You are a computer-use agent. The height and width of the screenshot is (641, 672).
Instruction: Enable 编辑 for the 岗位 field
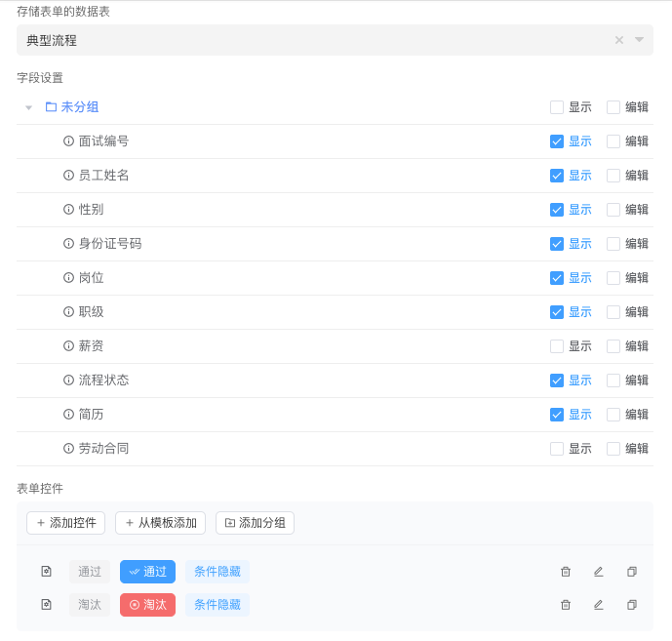tap(613, 278)
